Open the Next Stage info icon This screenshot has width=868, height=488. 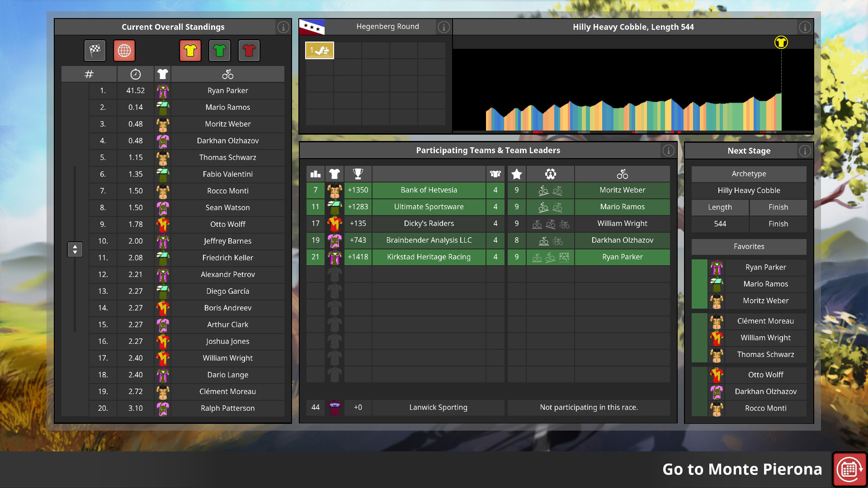click(805, 151)
